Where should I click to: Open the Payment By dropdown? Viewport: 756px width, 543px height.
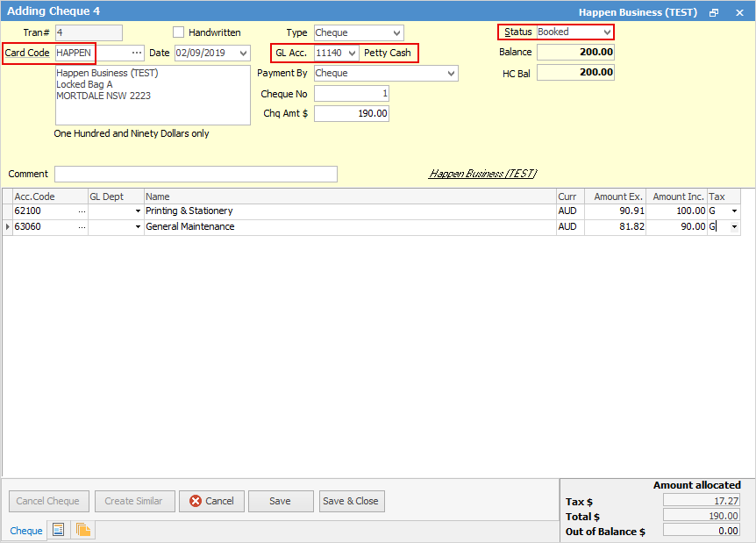click(x=451, y=74)
